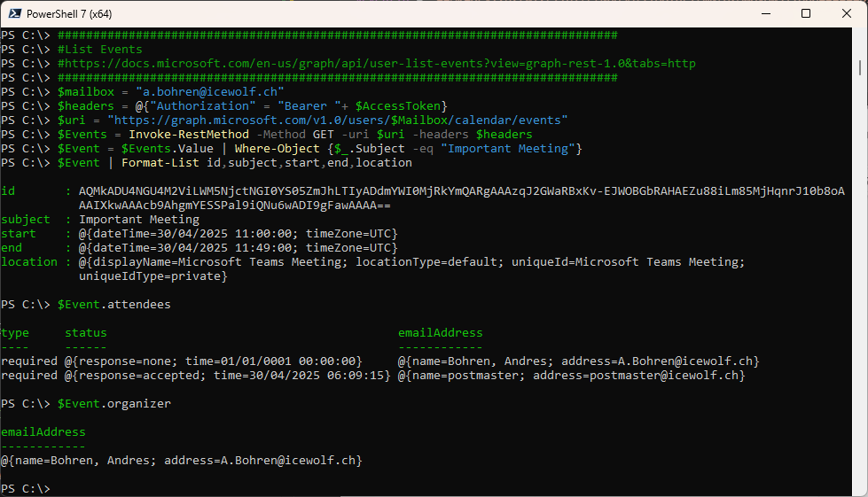Click the "uniqueIdType=private}" text
Viewport: 868px width, 497px height.
pyautogui.click(x=152, y=276)
